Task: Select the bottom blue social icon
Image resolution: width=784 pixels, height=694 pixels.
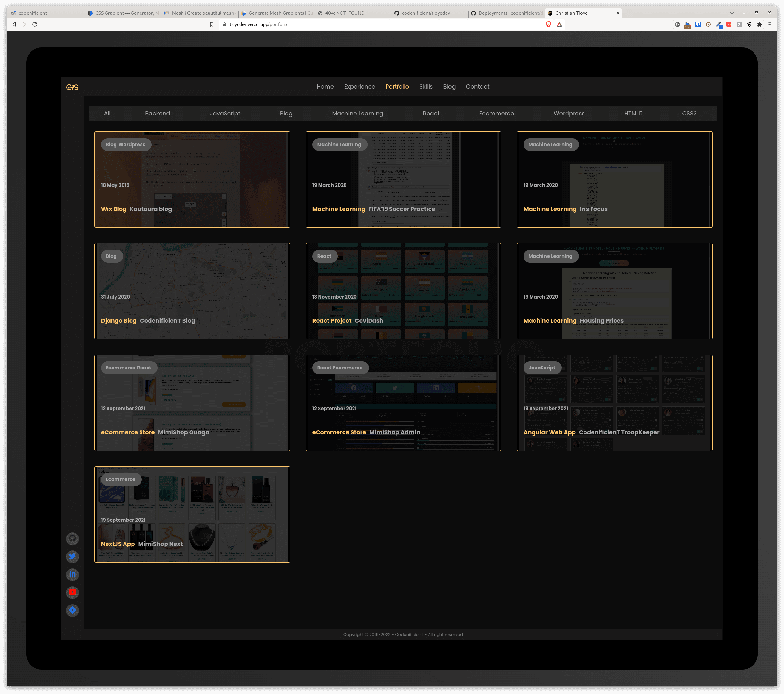Action: point(72,610)
